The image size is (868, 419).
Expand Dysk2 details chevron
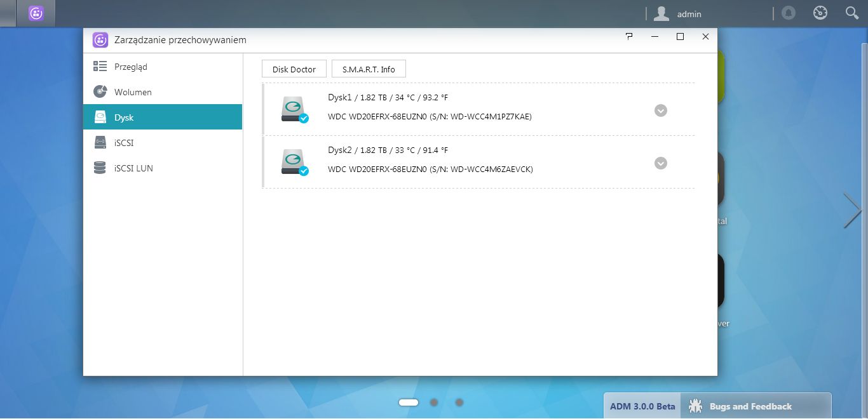click(x=661, y=163)
